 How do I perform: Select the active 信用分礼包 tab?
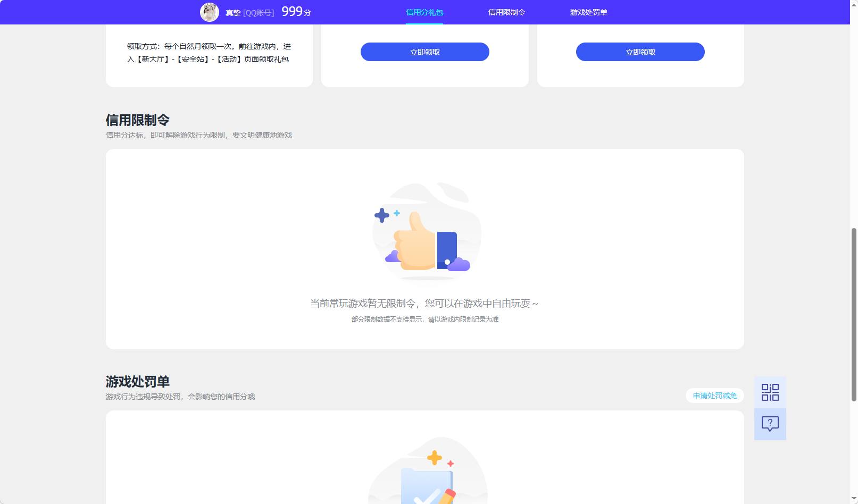424,12
